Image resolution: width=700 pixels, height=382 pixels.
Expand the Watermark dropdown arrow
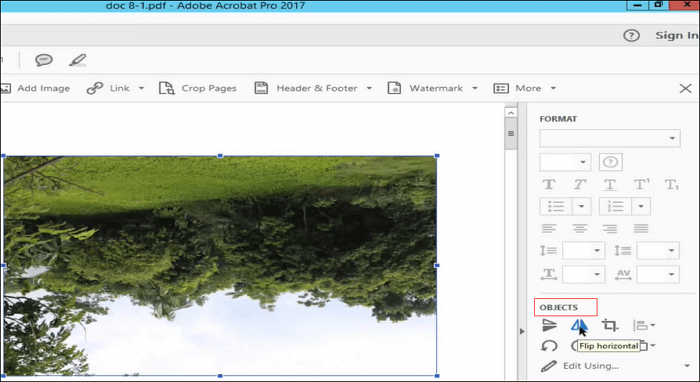[x=475, y=88]
